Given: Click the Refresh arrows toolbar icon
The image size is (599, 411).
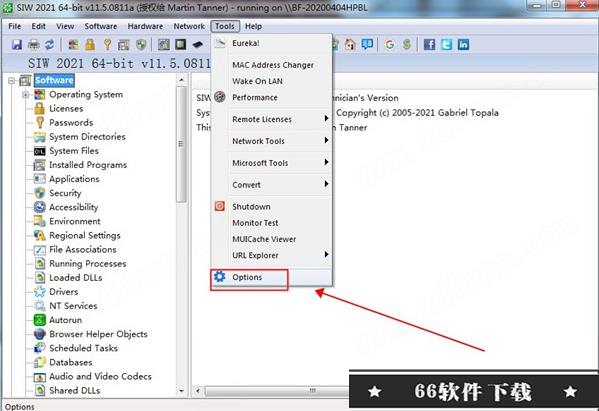Looking at the screenshot, I should point(50,45).
